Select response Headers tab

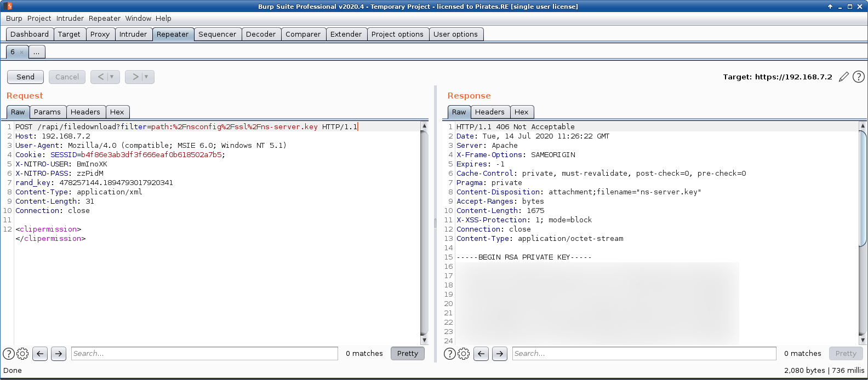[x=490, y=112]
